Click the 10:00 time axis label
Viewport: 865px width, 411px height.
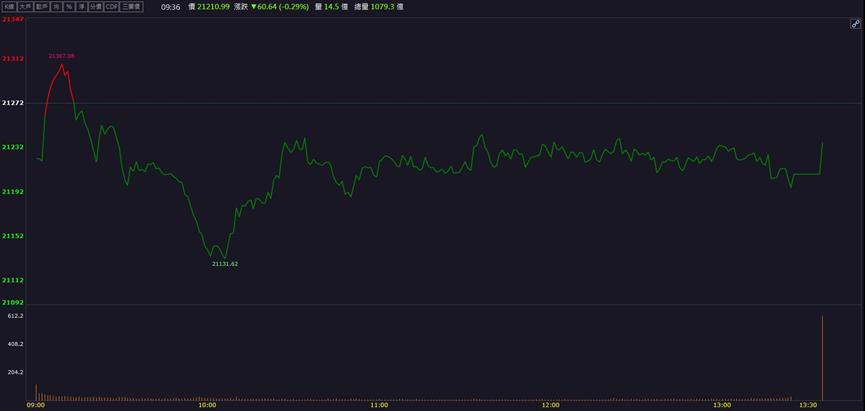click(207, 405)
